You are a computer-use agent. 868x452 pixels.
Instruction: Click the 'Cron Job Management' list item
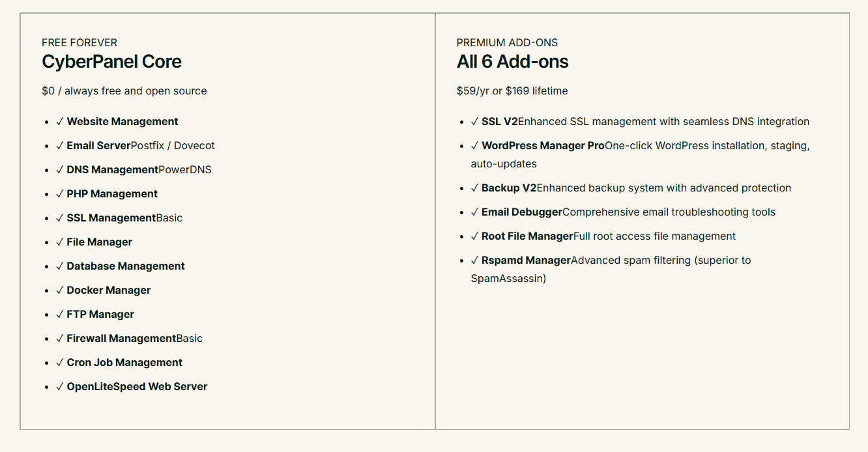pyautogui.click(x=119, y=363)
